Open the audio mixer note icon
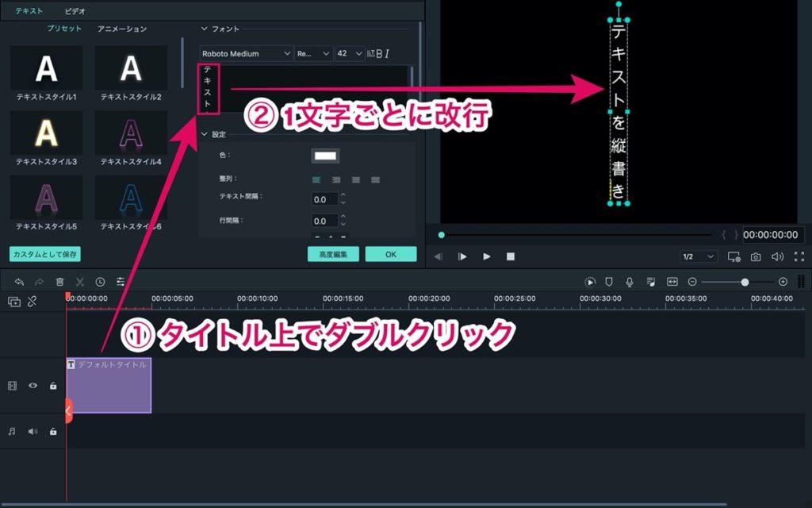Viewport: 812px width, 508px height. click(x=650, y=282)
